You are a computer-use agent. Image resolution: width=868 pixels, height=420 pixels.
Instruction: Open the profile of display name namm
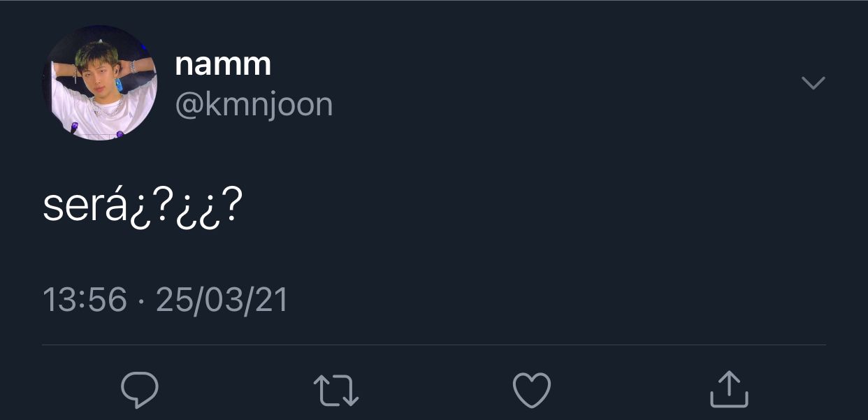[223, 64]
